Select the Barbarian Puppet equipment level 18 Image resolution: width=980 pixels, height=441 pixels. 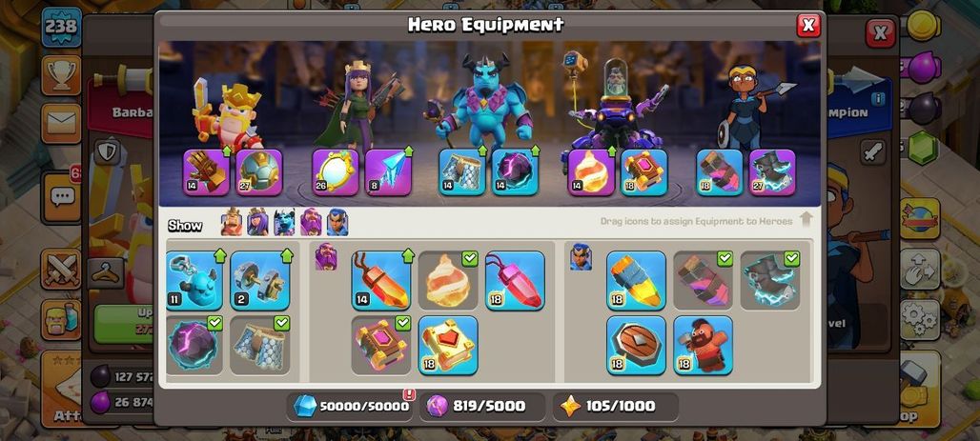[x=704, y=345]
